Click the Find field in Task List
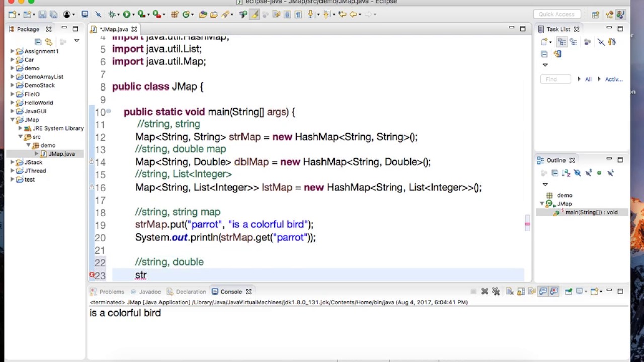644x362 pixels. click(555, 79)
